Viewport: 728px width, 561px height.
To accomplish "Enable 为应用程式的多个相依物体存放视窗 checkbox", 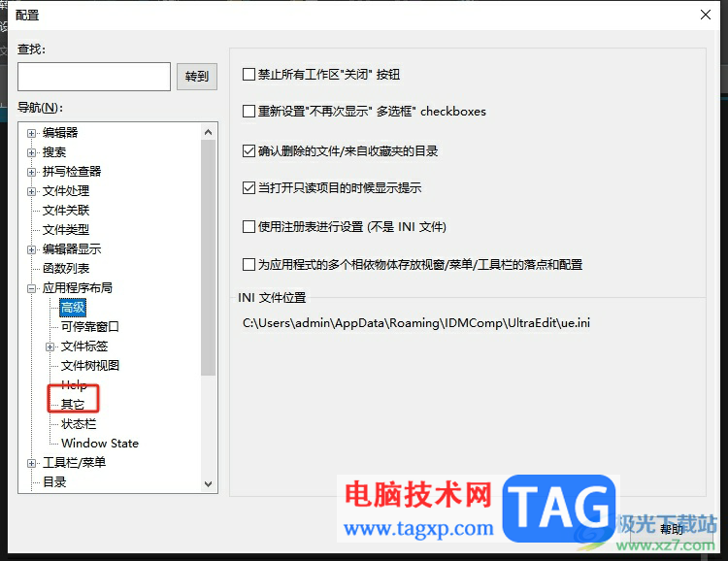I will (x=248, y=265).
